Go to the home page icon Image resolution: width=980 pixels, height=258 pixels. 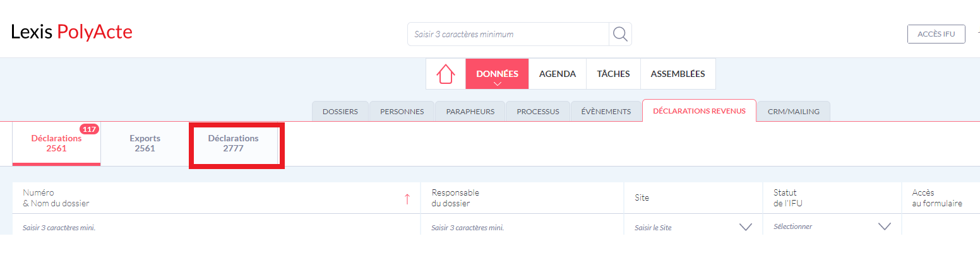pyautogui.click(x=446, y=74)
